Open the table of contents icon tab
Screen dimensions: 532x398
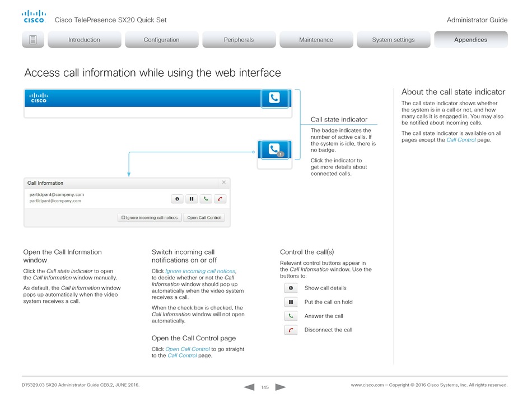[x=33, y=40]
